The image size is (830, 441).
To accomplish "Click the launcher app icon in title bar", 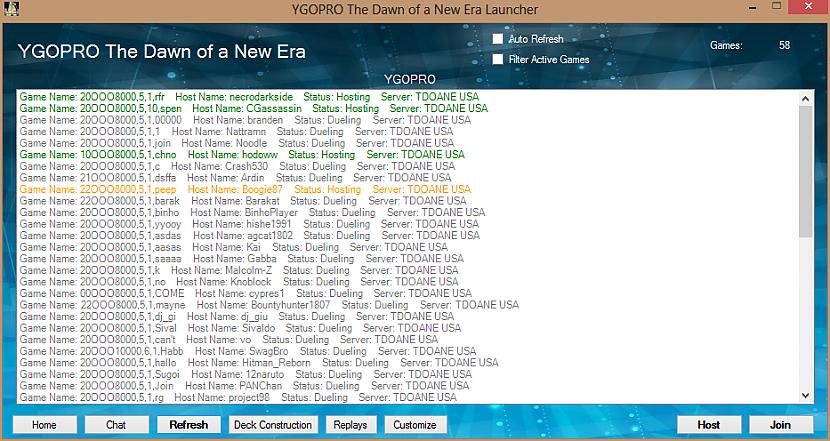I will 12,8.
